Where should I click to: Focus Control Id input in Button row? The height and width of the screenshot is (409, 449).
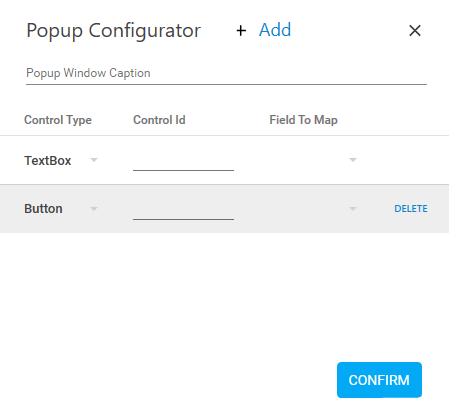coord(183,210)
